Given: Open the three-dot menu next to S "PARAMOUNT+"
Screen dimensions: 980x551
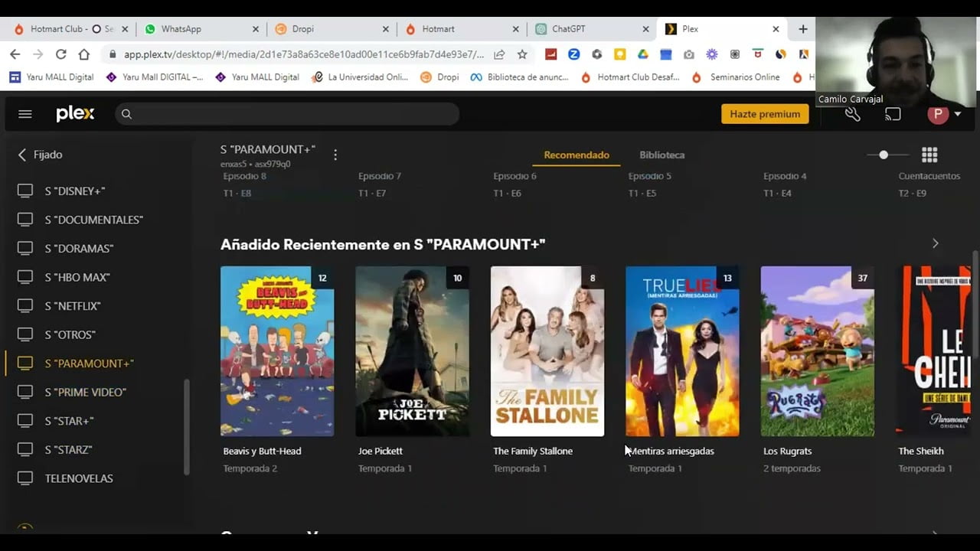Looking at the screenshot, I should [x=335, y=154].
